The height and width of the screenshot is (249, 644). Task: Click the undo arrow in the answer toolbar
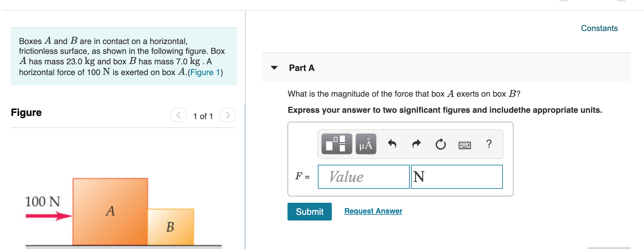click(392, 144)
